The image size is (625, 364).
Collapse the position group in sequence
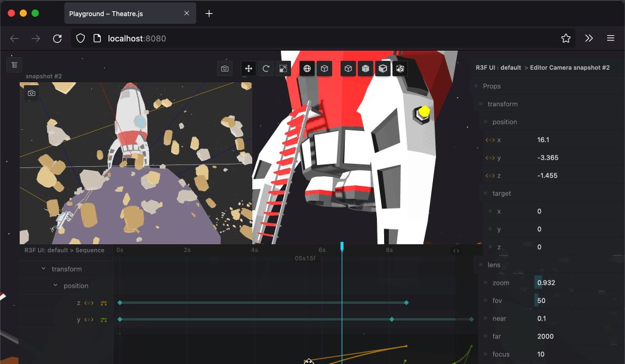55,286
